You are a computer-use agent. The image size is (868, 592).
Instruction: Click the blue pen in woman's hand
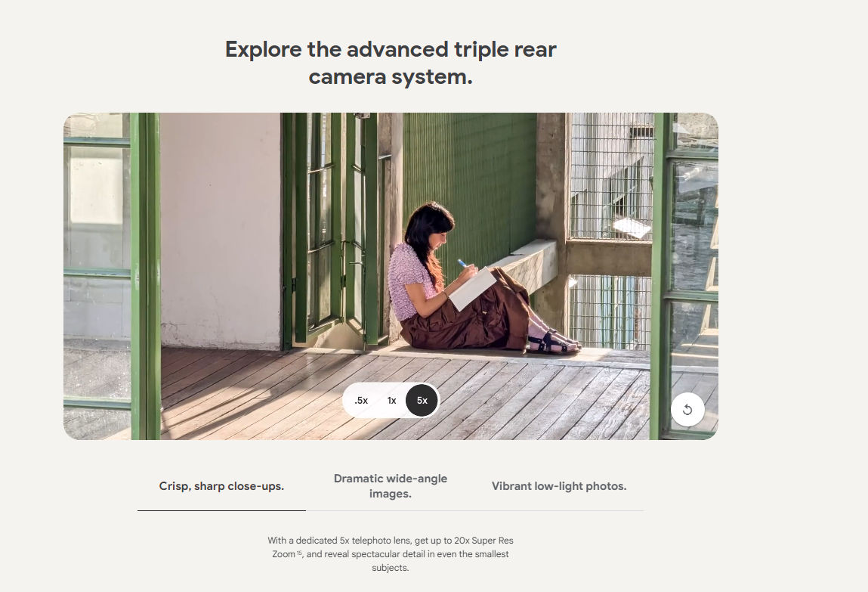coord(462,263)
